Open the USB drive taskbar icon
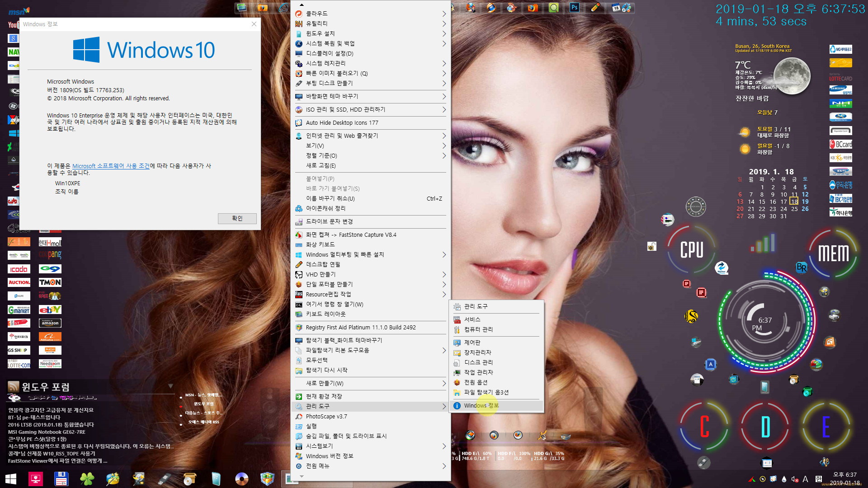Viewport: 868px width, 488px height. click(164, 479)
